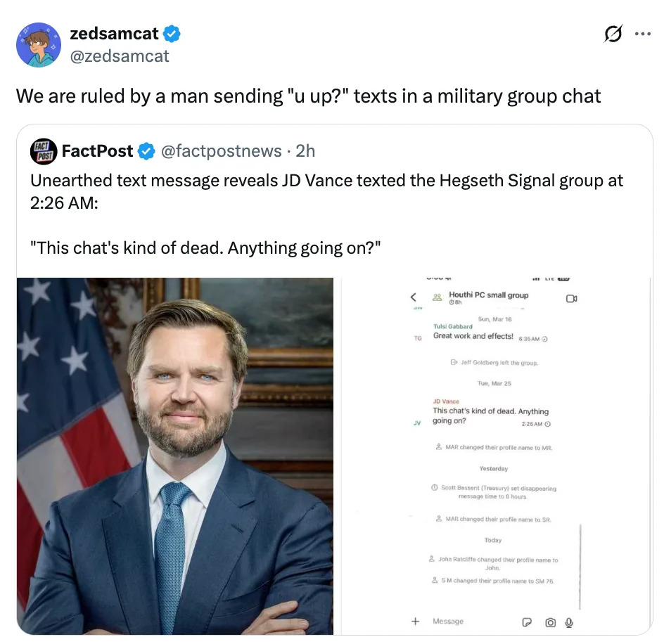Click the zedsamcat display name

coord(114,33)
